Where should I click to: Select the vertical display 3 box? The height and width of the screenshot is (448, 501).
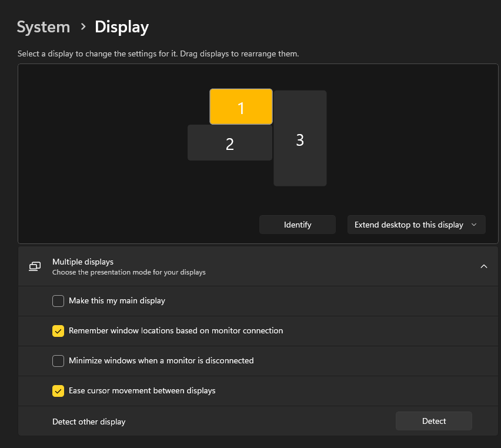coord(300,139)
